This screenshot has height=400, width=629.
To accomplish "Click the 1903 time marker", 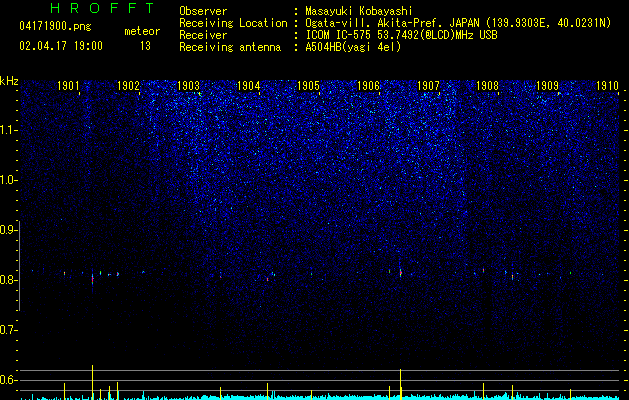I will tap(188, 86).
